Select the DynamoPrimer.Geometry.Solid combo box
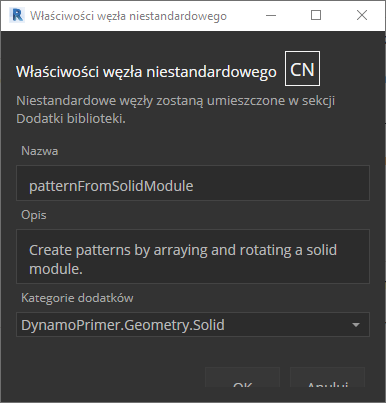This screenshot has height=403, width=386. pyautogui.click(x=193, y=325)
